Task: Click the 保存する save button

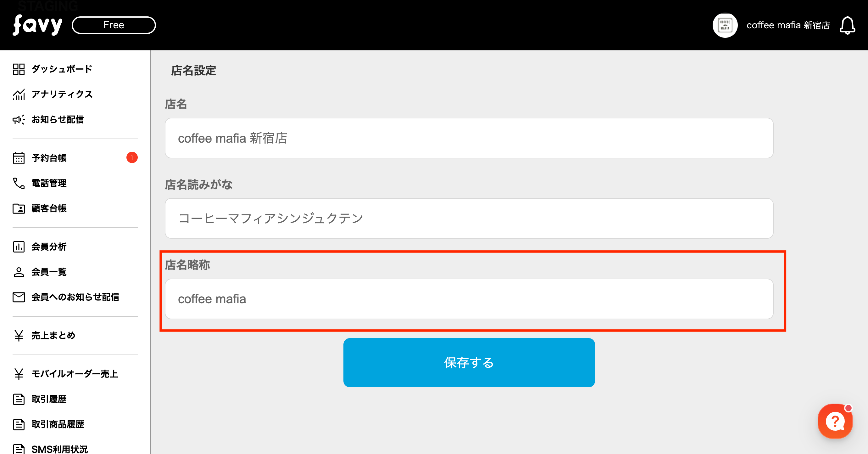Action: pos(469,363)
